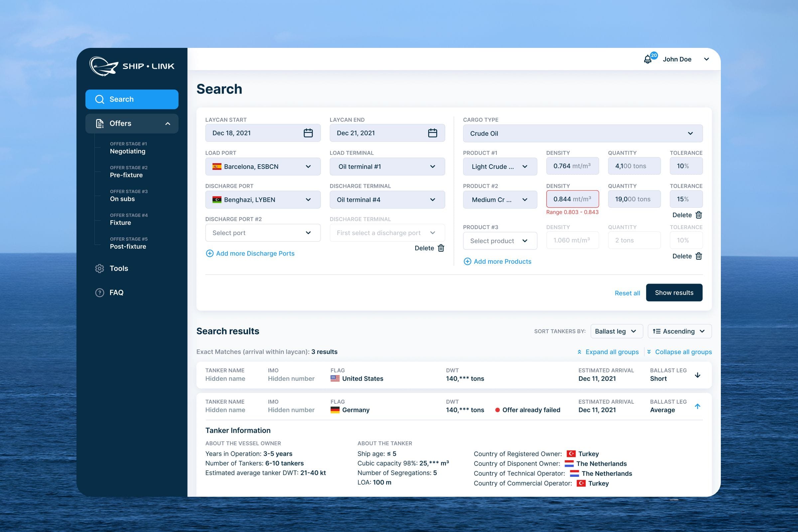Open the Ballast leg sort dropdown
Image resolution: width=798 pixels, height=532 pixels.
616,331
